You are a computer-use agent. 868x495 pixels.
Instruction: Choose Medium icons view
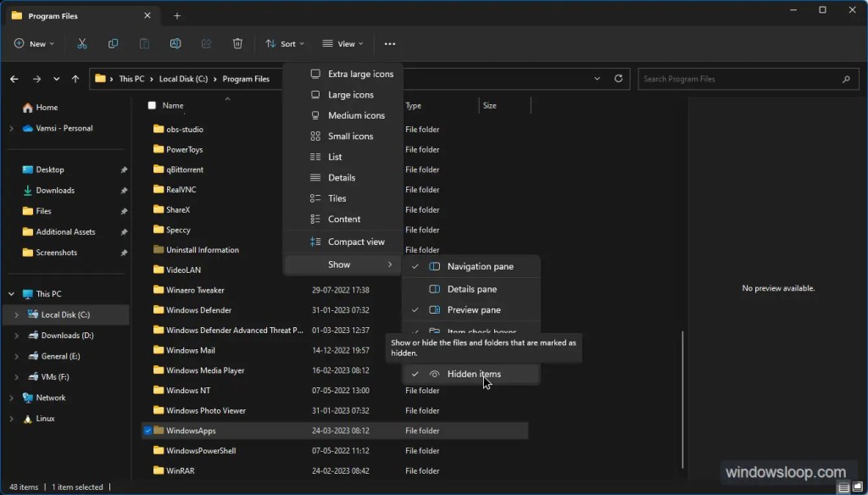click(342, 116)
